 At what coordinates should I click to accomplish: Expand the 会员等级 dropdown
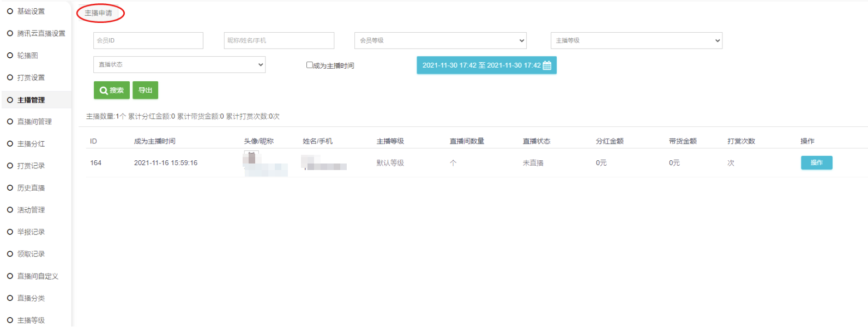point(441,40)
